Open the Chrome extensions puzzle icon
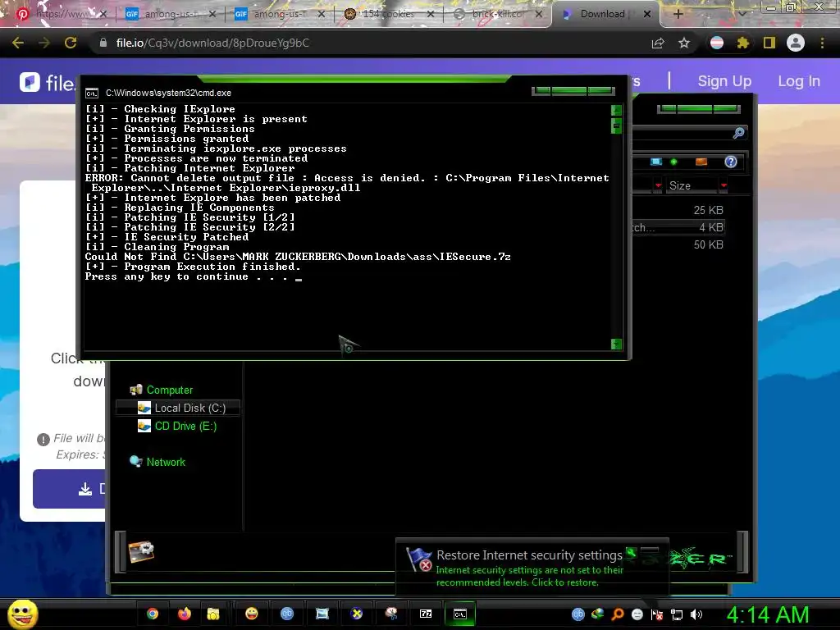Image resolution: width=840 pixels, height=630 pixels. tap(742, 43)
